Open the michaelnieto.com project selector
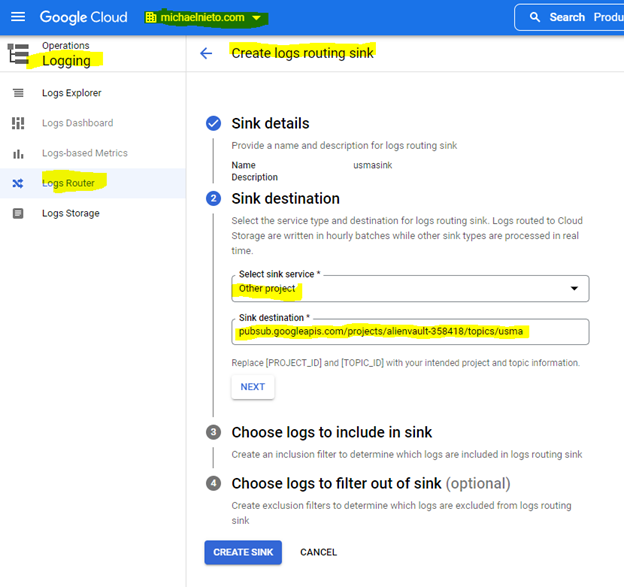 [x=203, y=18]
